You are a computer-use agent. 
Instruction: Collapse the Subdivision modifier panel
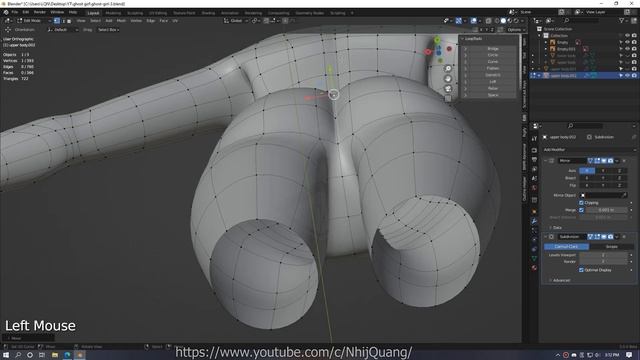pos(545,237)
